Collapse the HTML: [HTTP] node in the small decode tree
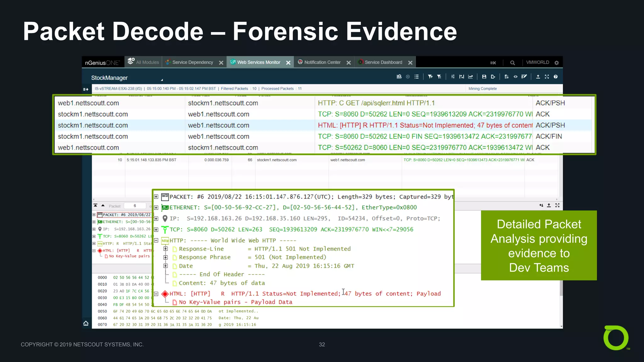Image resolution: width=644 pixels, height=362 pixels. tap(94, 251)
